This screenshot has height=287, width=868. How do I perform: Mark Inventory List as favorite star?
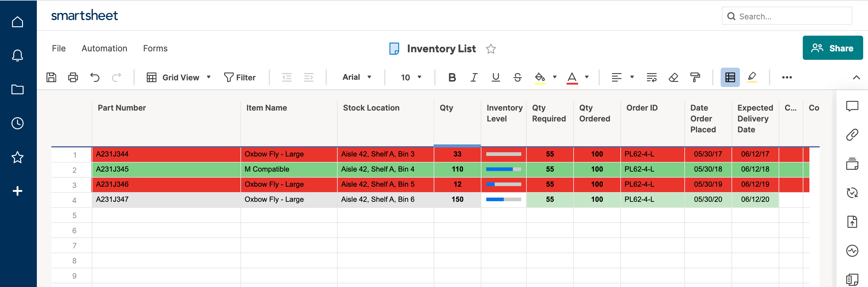coord(490,49)
